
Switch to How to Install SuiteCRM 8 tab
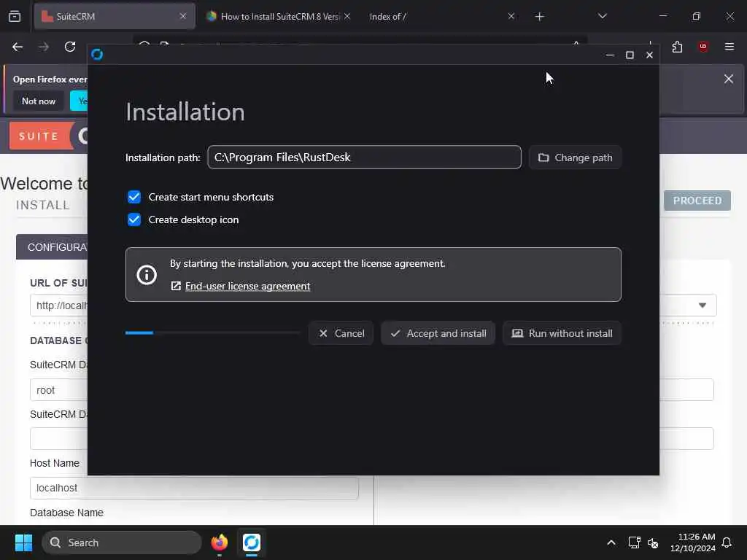click(279, 16)
